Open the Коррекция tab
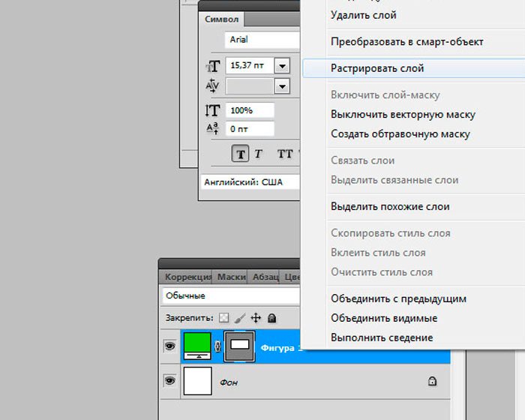The height and width of the screenshot is (420, 525). point(186,277)
